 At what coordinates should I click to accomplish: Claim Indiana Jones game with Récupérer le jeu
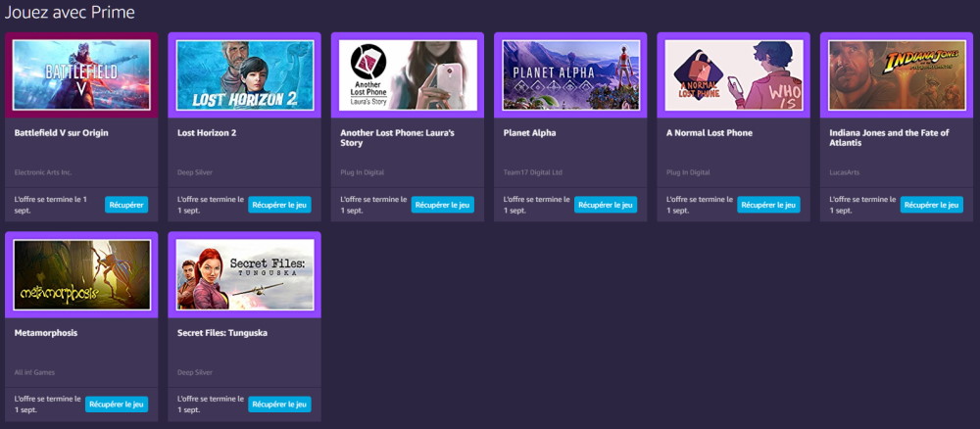(931, 205)
